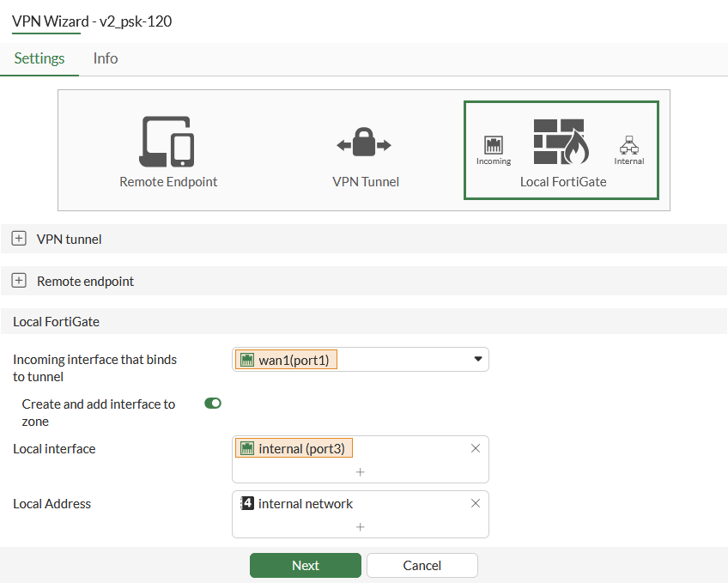Click the wan1(port1) interface tag
Screen dimensions: 728x583
287,361
